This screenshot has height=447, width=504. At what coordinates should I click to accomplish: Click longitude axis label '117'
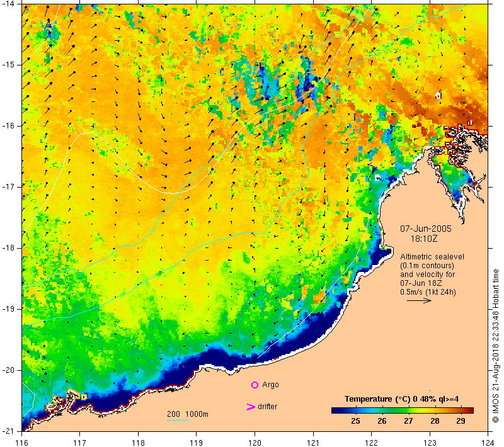click(80, 443)
